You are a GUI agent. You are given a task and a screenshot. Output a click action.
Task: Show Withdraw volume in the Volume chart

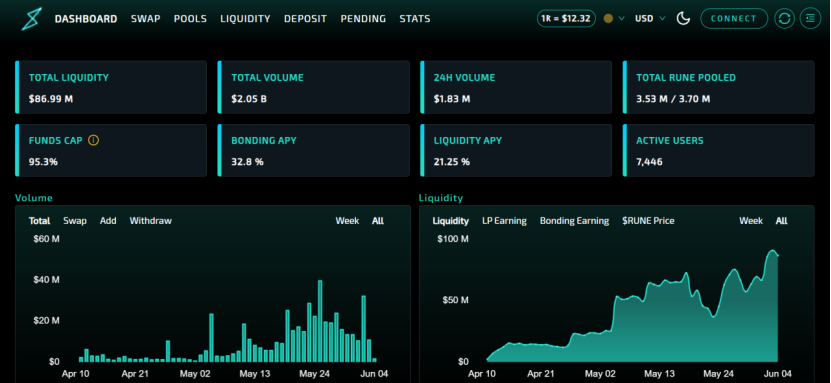tap(151, 221)
